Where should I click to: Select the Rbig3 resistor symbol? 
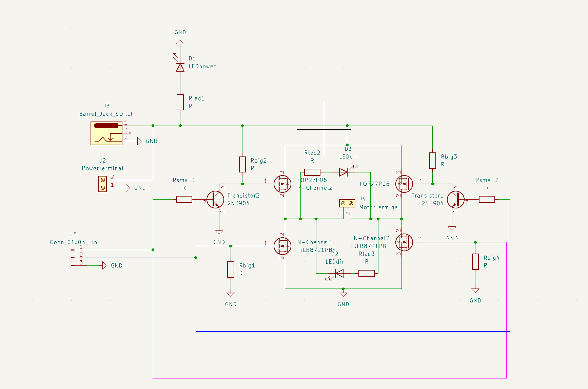pyautogui.click(x=432, y=161)
